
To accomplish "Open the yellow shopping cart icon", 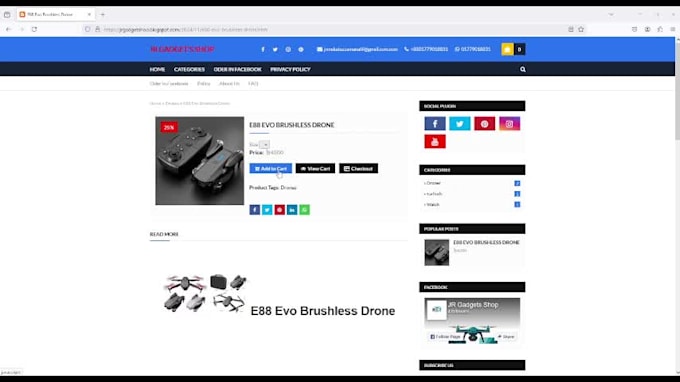I will click(507, 49).
